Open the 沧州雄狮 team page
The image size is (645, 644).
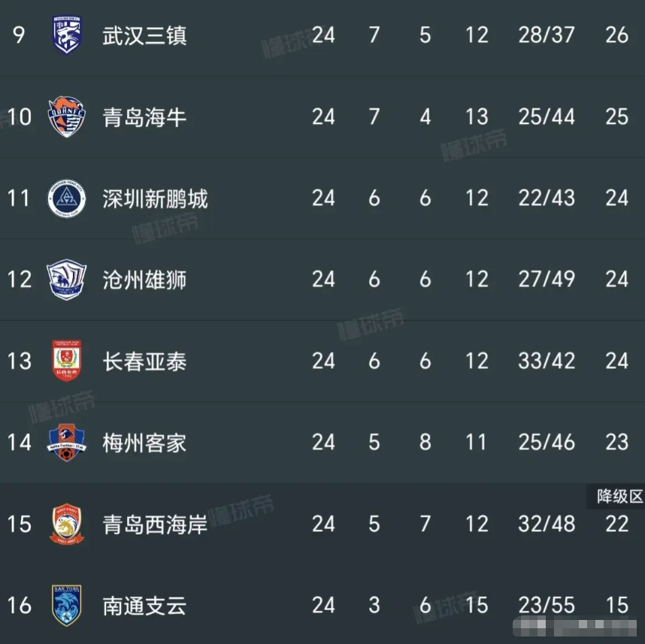click(x=144, y=280)
